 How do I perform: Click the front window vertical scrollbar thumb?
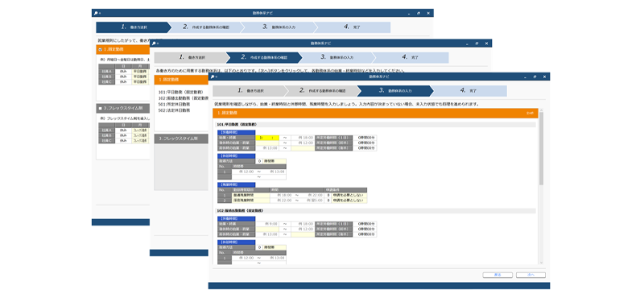pos(541,148)
